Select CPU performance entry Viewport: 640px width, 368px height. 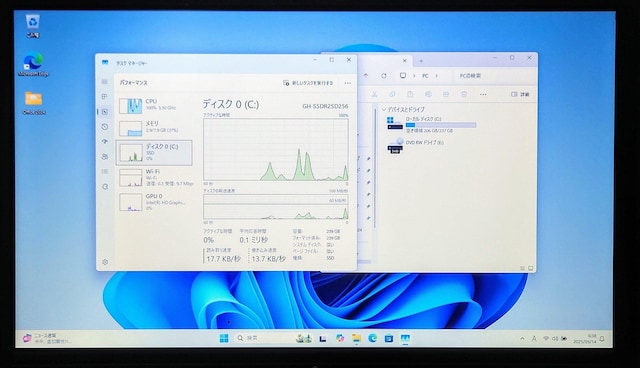(x=154, y=105)
